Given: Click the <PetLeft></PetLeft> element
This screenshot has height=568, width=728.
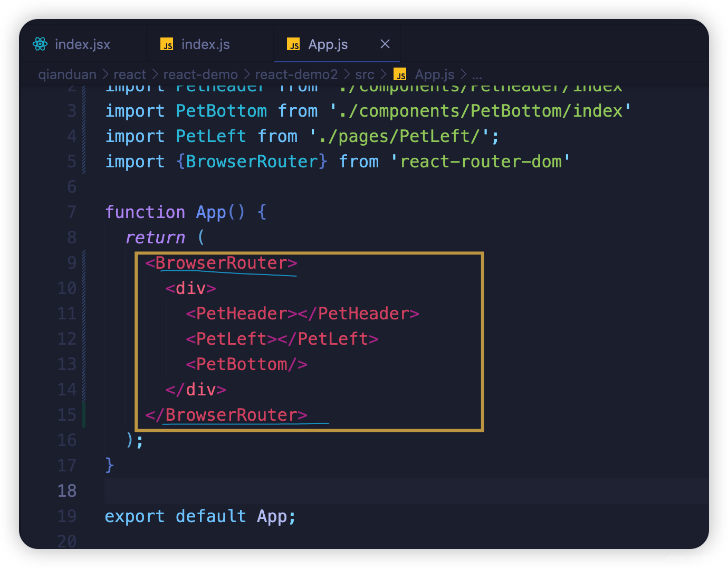Looking at the screenshot, I should (x=282, y=339).
